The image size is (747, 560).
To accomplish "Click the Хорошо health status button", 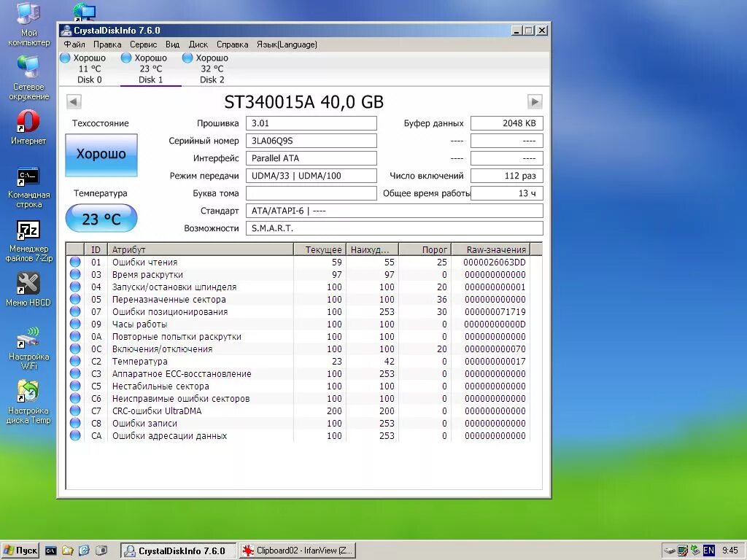I will pyautogui.click(x=101, y=155).
